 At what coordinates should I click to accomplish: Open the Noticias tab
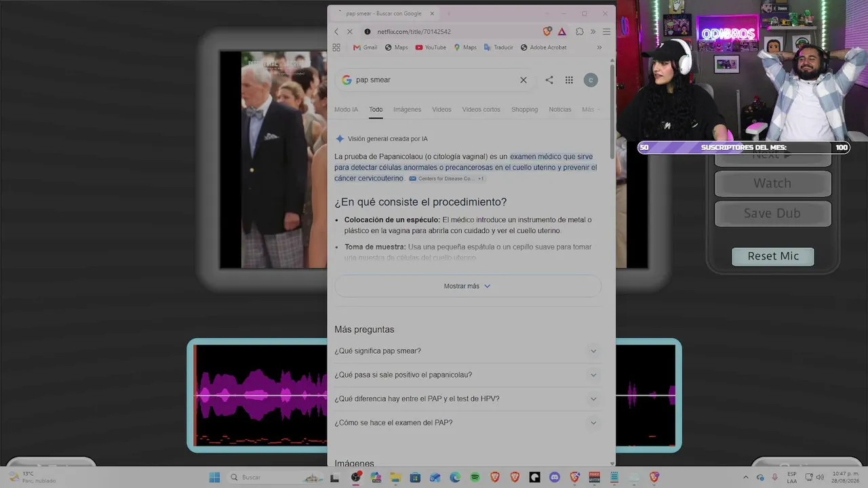coord(560,109)
